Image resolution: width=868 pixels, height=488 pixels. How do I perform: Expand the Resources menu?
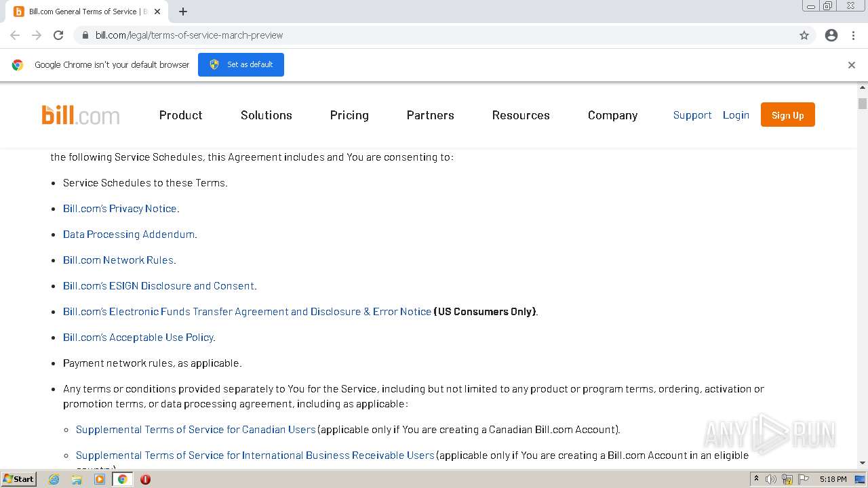click(x=521, y=115)
